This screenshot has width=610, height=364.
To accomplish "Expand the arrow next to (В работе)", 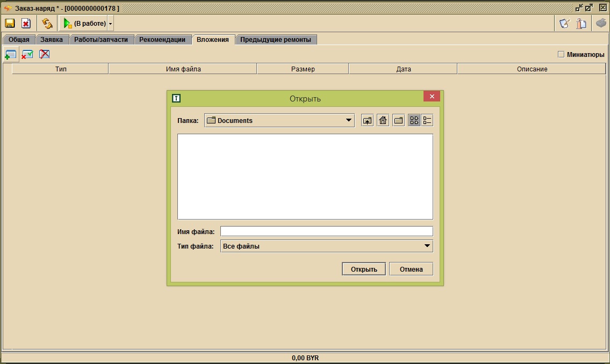I will 111,24.
